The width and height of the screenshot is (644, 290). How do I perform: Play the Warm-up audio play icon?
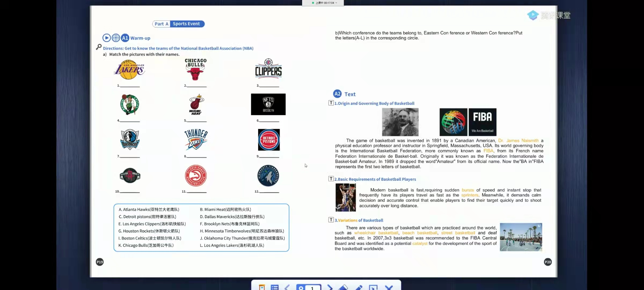point(107,38)
